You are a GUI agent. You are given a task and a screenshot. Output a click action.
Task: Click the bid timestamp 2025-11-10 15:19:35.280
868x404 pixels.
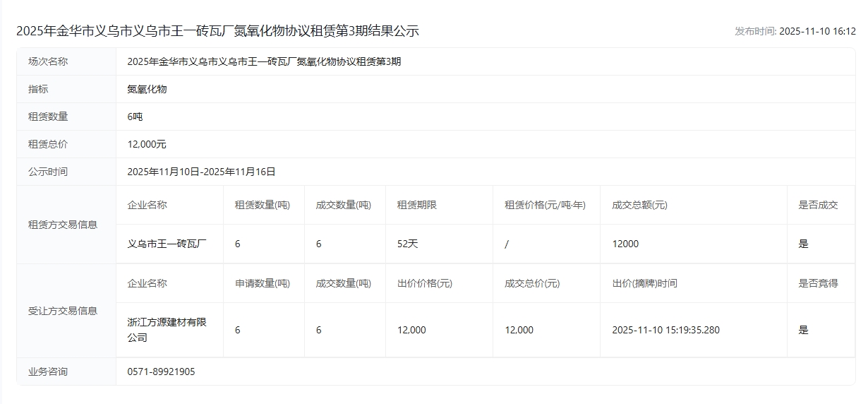coord(665,330)
